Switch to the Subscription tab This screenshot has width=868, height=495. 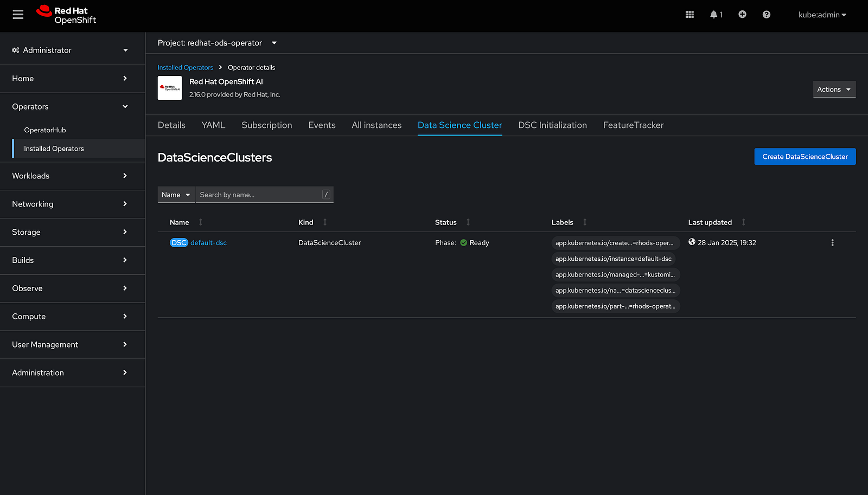coord(267,125)
